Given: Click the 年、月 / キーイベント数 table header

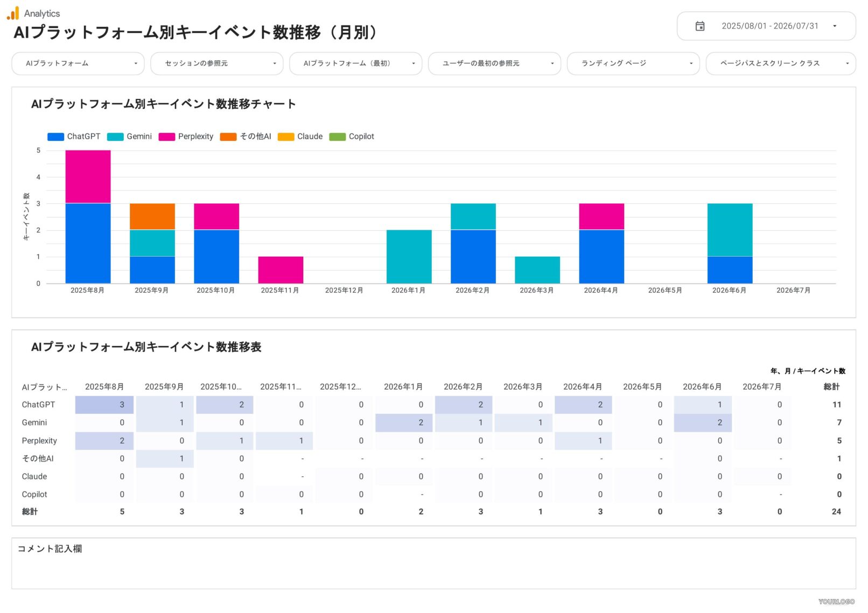Looking at the screenshot, I should pos(808,371).
